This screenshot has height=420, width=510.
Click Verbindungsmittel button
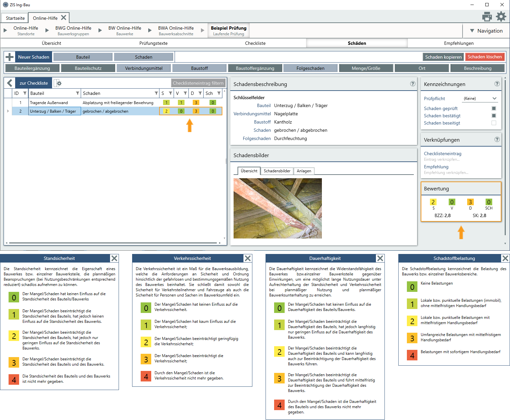tap(144, 68)
